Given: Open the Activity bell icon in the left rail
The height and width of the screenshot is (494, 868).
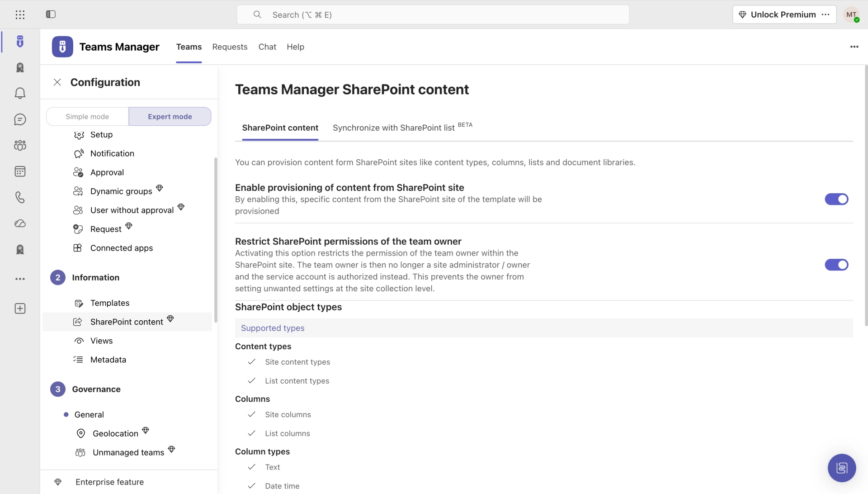Looking at the screenshot, I should pyautogui.click(x=20, y=93).
